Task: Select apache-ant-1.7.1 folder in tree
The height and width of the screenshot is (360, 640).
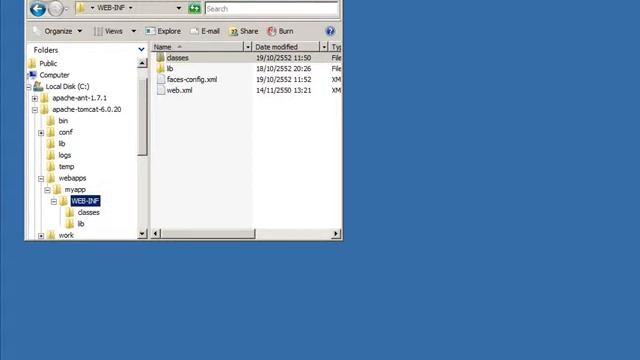Action: [80, 98]
